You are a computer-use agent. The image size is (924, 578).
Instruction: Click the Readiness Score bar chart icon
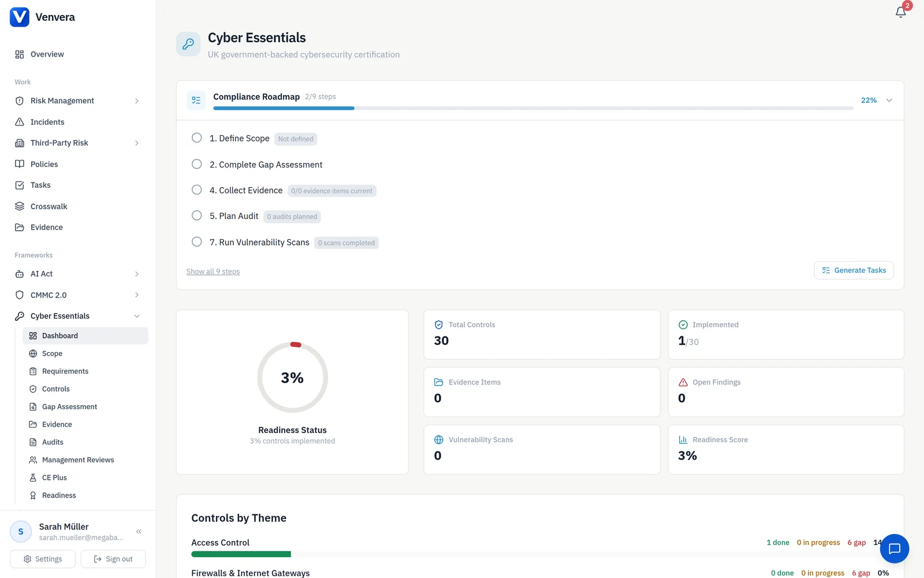(683, 440)
